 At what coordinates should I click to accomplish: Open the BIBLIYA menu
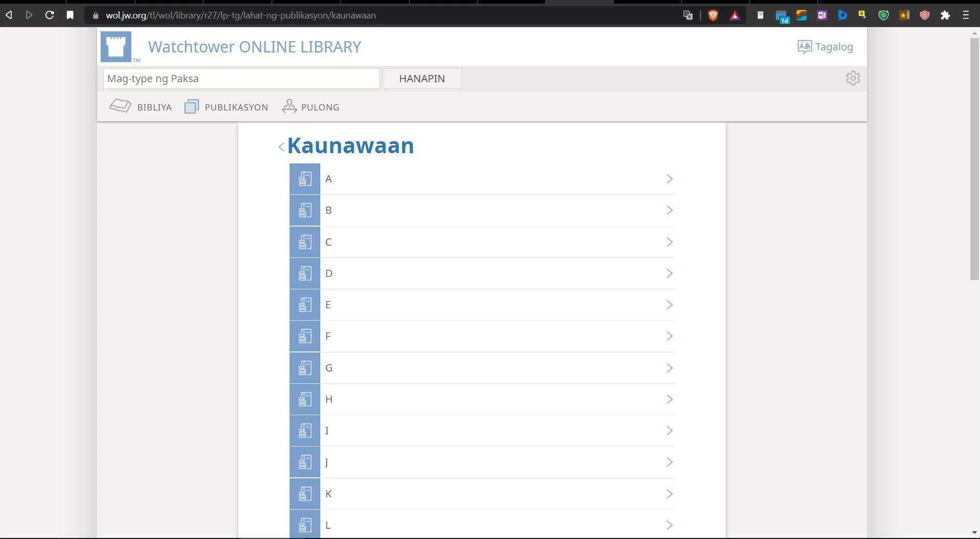[x=141, y=106]
